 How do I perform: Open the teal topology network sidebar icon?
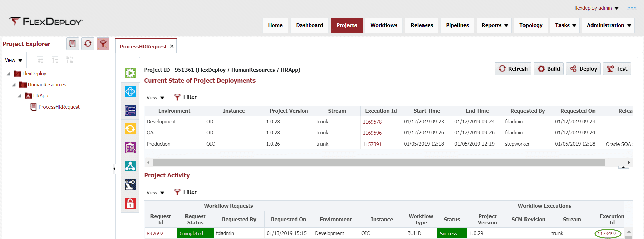tap(130, 166)
